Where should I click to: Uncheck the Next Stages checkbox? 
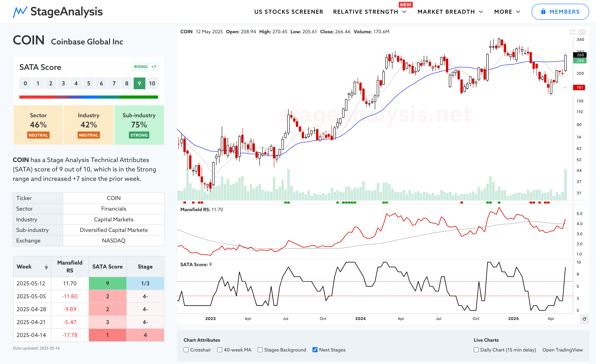click(315, 350)
